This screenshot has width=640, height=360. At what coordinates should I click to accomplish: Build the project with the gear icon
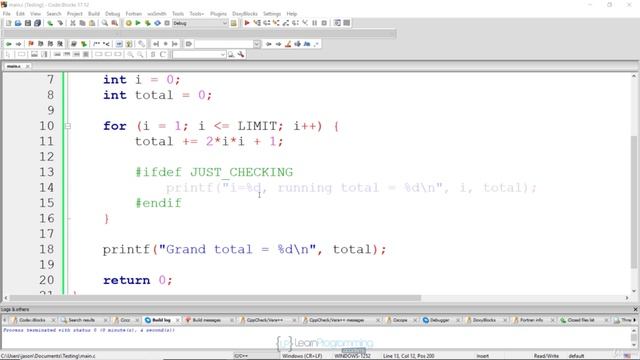point(129,23)
